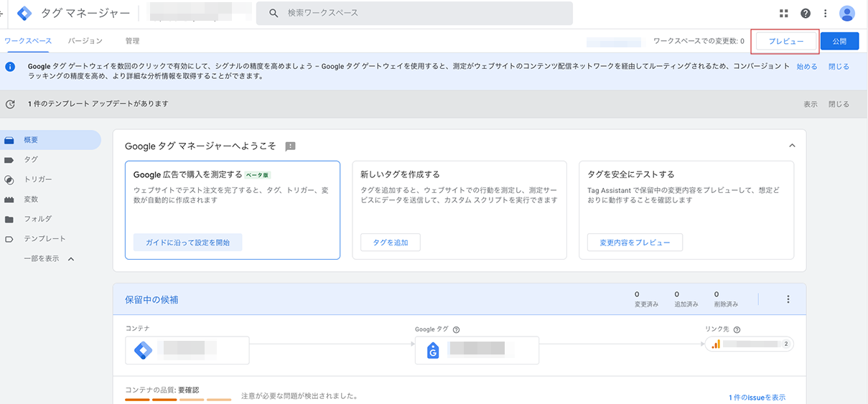Open the Google apps grid icon
This screenshot has width=868, height=404.
click(x=783, y=13)
